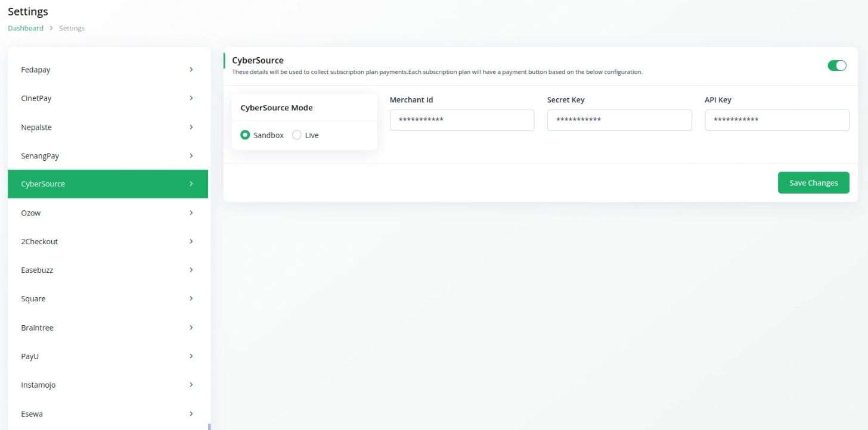The image size is (868, 430).
Task: Select the Live mode radio button
Action: [297, 135]
